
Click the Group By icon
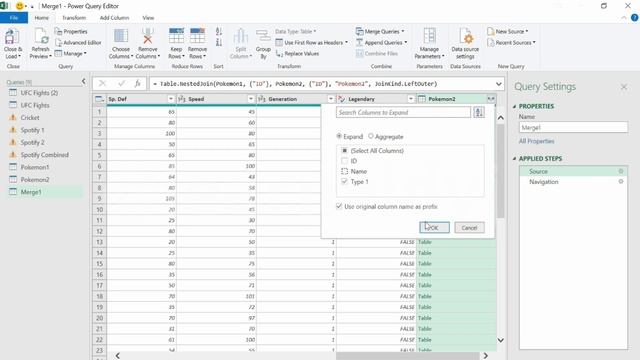263,37
